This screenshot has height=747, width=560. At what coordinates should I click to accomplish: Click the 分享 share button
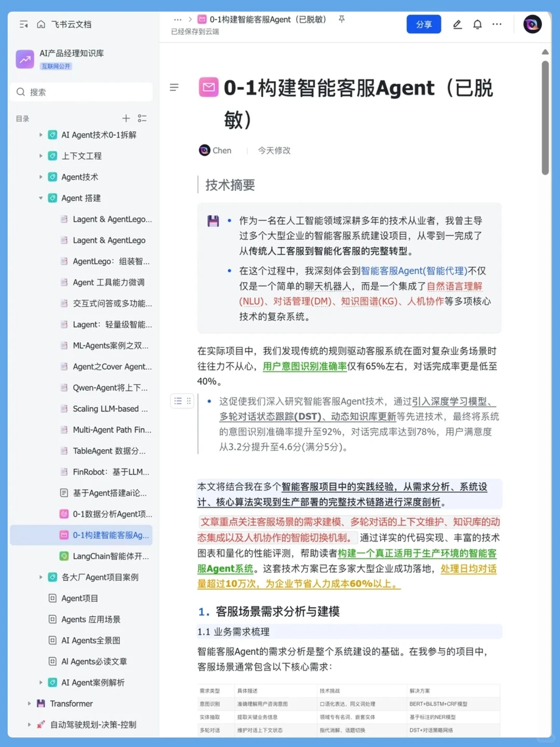tap(424, 24)
